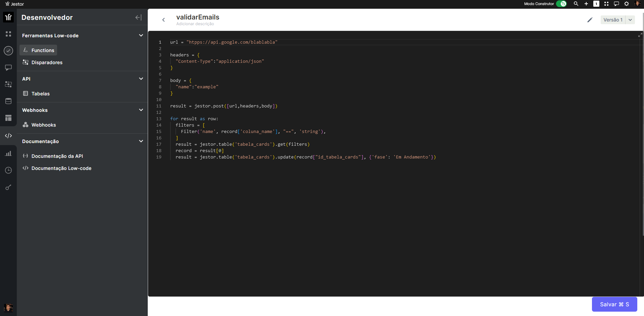Click the Modo Construtor label
Viewport: 644px width, 316px height.
tap(539, 4)
